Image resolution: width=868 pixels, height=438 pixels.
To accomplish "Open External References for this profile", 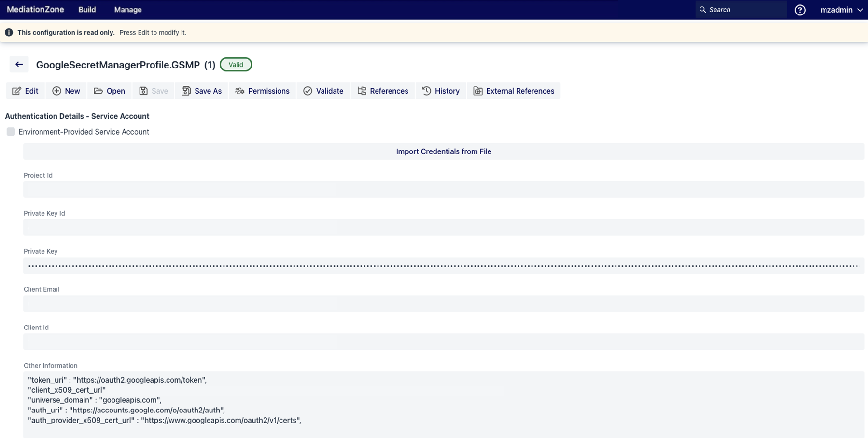I will [x=513, y=91].
